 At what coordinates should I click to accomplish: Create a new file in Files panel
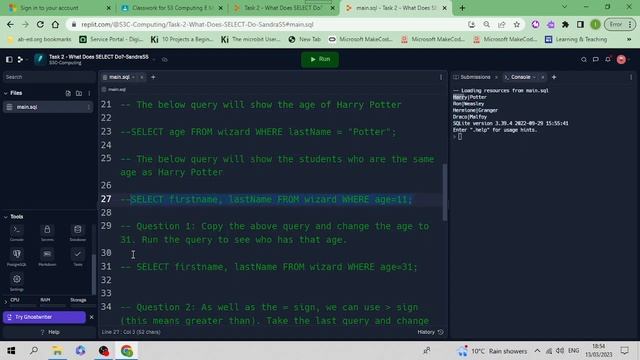click(x=68, y=93)
